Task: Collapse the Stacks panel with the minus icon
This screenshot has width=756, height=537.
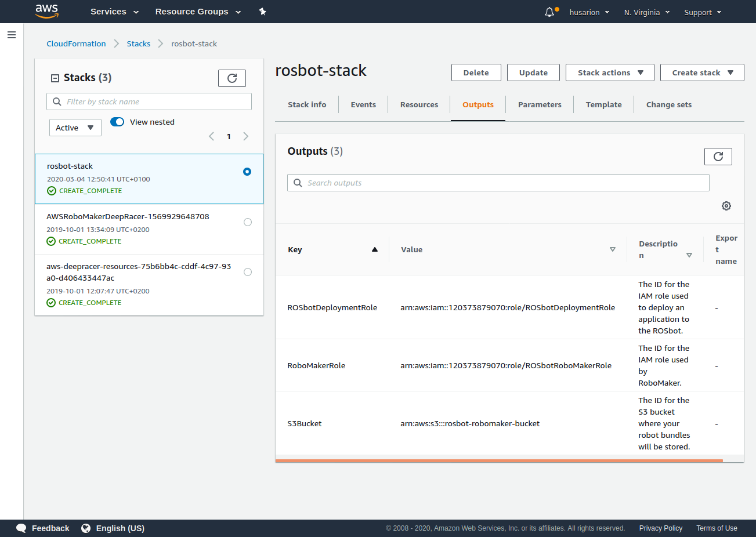Action: (x=55, y=78)
